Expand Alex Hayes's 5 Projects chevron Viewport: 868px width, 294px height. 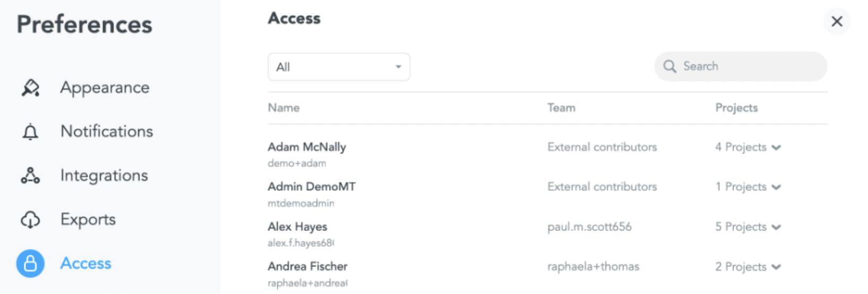tap(777, 227)
